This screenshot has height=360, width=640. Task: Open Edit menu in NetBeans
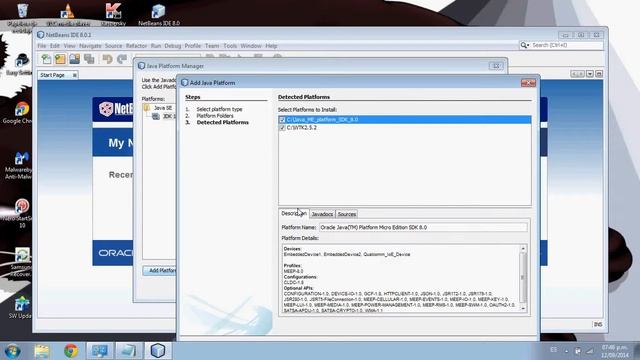click(55, 46)
